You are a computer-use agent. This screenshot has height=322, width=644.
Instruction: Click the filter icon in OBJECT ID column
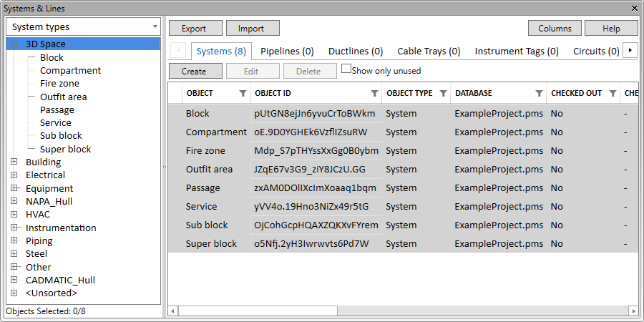point(374,94)
